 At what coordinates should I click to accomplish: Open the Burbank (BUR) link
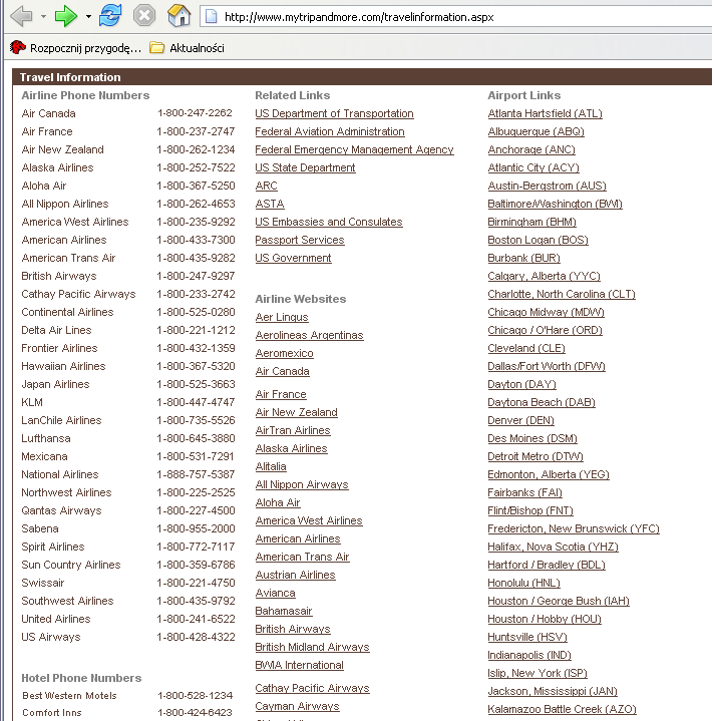[524, 258]
